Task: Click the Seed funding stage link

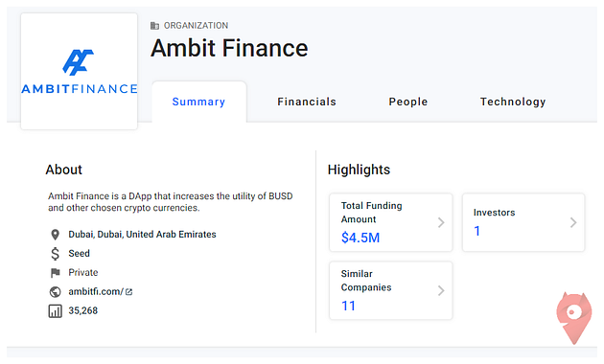Action: coord(79,253)
